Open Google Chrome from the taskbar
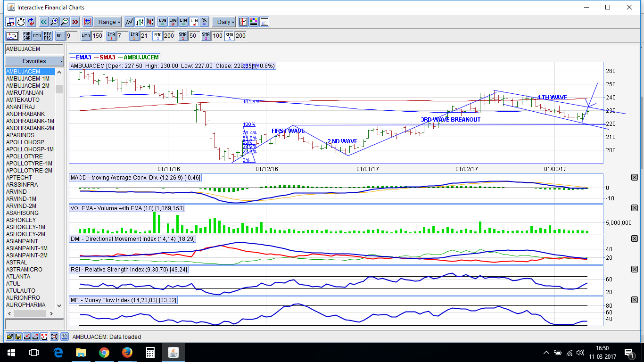The width and height of the screenshot is (644, 362). pos(104,353)
